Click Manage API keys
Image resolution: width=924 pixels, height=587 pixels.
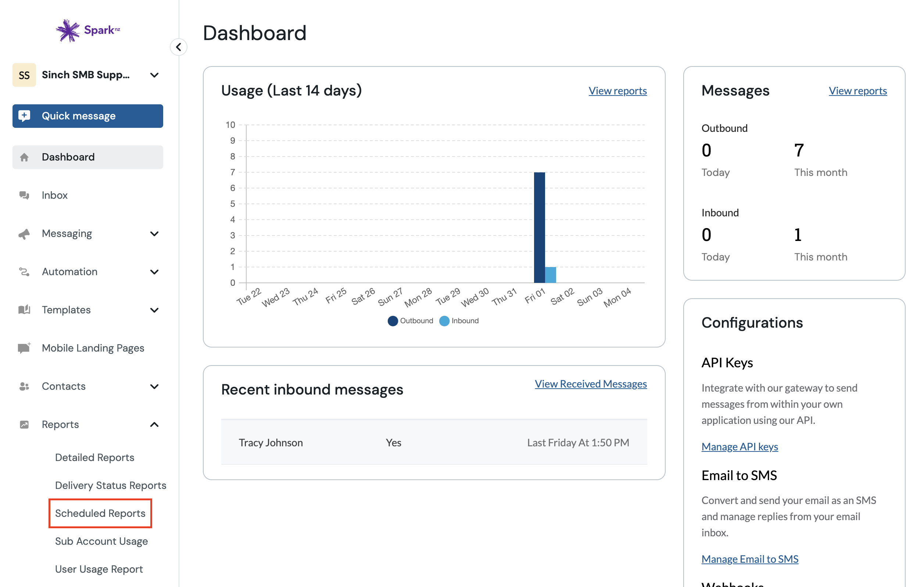pyautogui.click(x=740, y=446)
